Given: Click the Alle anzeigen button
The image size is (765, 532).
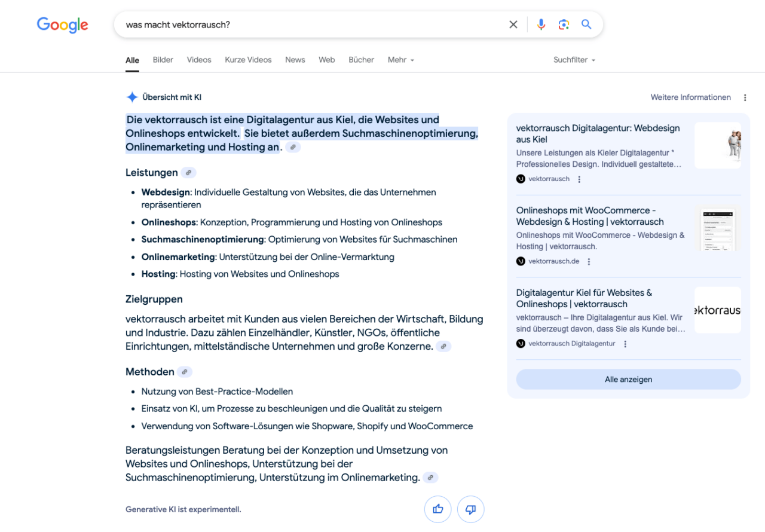Looking at the screenshot, I should click(629, 380).
